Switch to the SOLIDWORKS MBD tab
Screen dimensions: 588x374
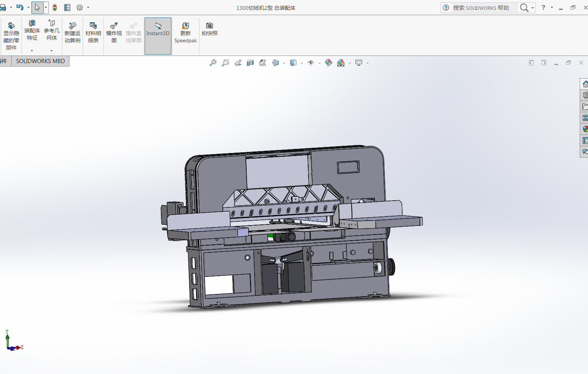point(40,61)
